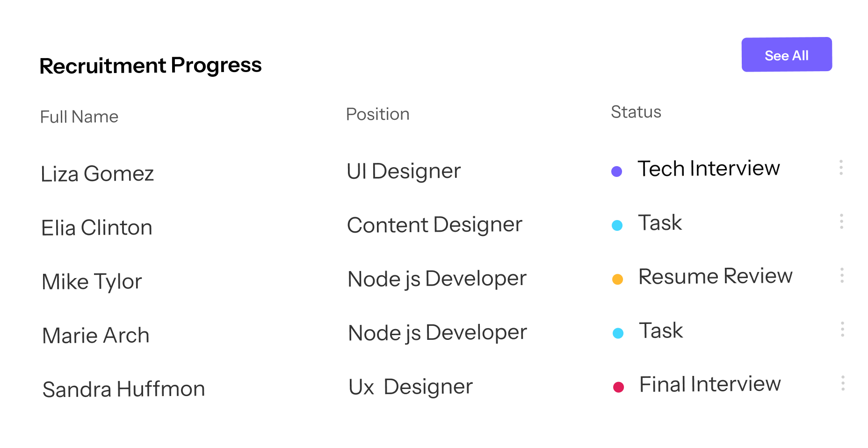Viewport: 868px width, 448px height.
Task: Click the See All button
Action: point(787,54)
